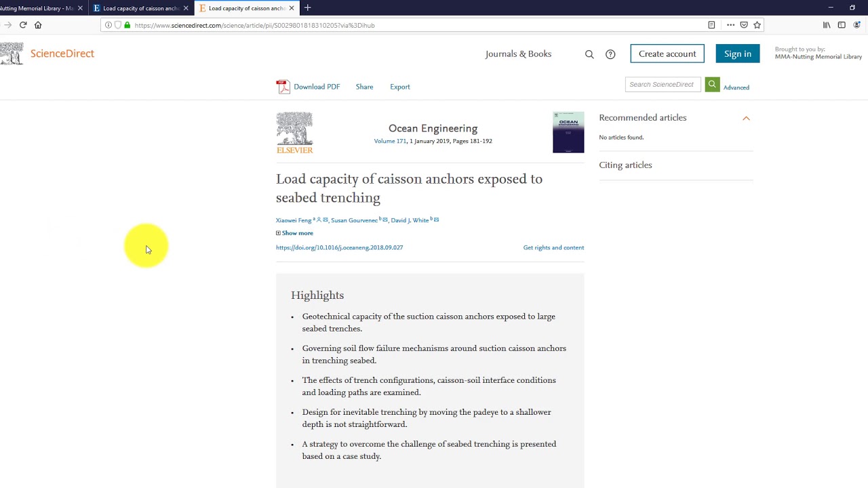Click the Sign in button
This screenshot has height=488, width=868.
pos(737,54)
